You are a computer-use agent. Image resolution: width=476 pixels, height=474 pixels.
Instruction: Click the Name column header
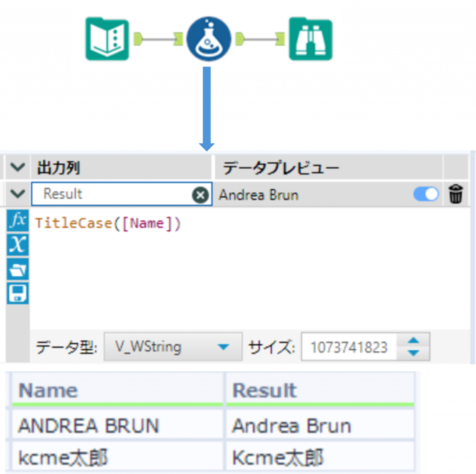tap(48, 390)
